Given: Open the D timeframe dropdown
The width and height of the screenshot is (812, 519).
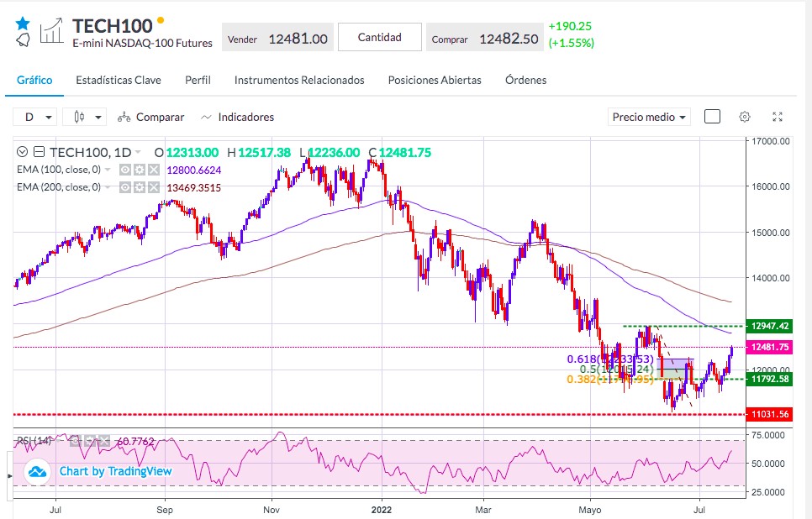Looking at the screenshot, I should coord(34,117).
